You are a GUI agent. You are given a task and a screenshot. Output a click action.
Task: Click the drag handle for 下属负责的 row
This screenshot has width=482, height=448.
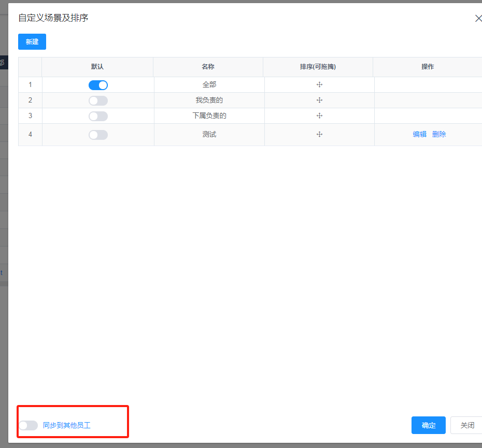pos(319,116)
